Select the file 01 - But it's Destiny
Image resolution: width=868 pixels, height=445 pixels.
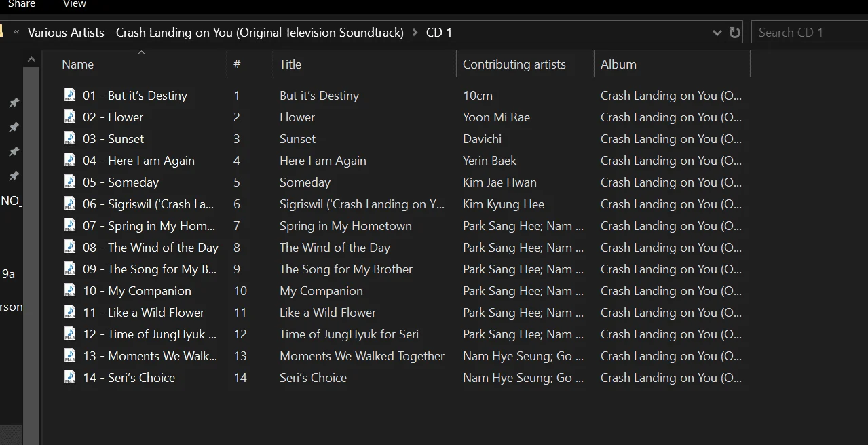click(x=135, y=96)
